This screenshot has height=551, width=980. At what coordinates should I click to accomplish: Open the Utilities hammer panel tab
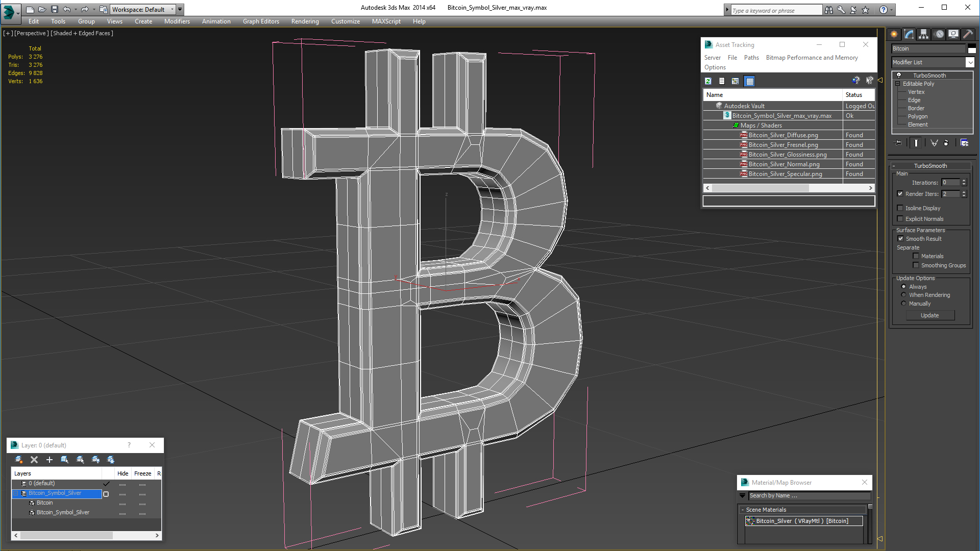(x=968, y=34)
